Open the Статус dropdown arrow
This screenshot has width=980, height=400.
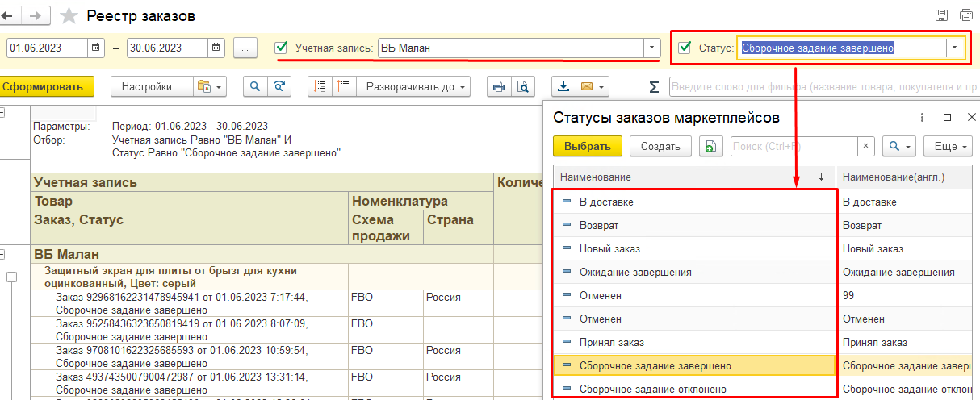point(955,48)
